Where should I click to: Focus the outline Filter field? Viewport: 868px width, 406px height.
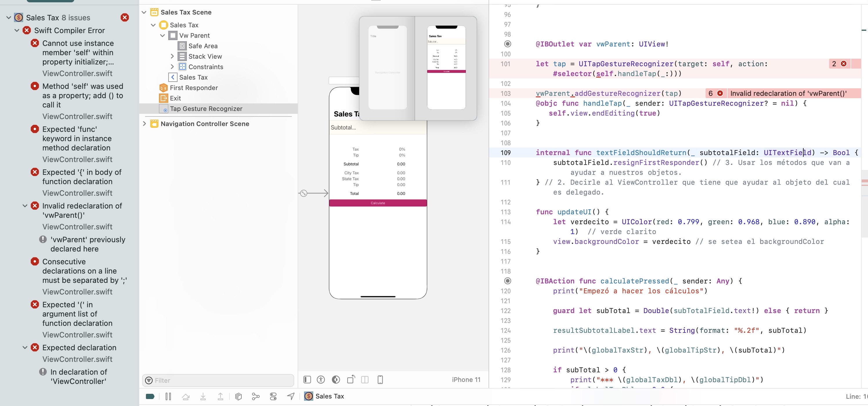point(218,380)
